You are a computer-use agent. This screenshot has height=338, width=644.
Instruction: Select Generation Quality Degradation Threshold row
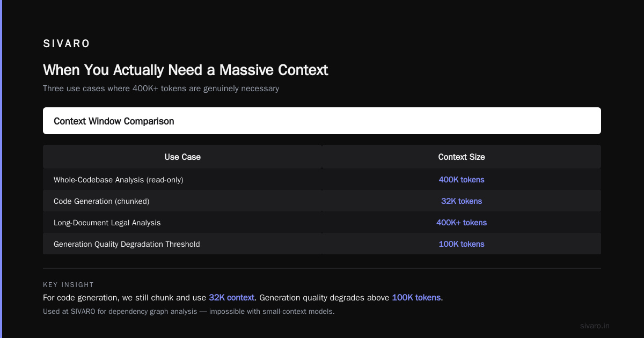click(x=322, y=244)
